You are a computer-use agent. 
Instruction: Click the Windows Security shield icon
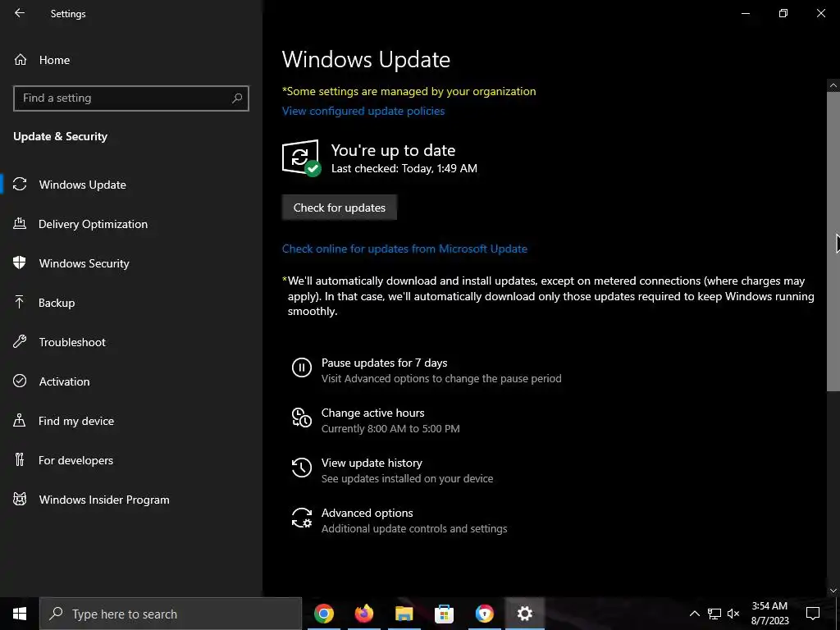(20, 263)
